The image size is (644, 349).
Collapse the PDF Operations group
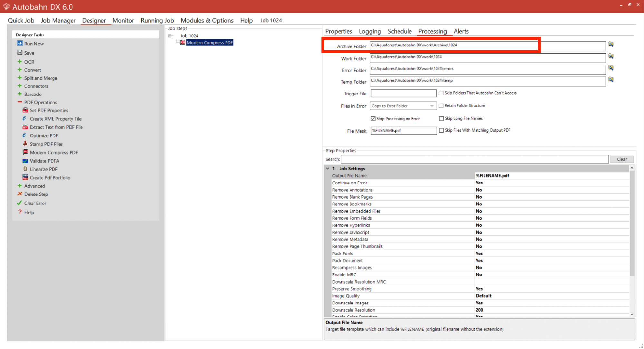(20, 102)
